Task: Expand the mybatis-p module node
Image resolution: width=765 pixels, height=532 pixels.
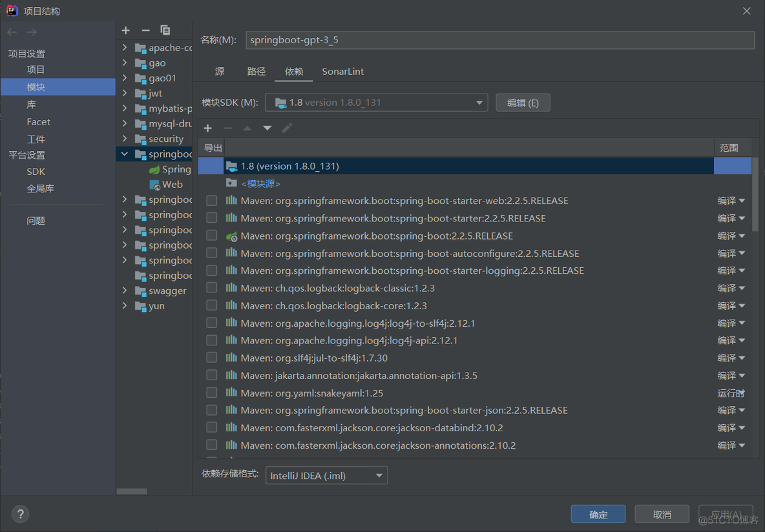Action: 125,108
